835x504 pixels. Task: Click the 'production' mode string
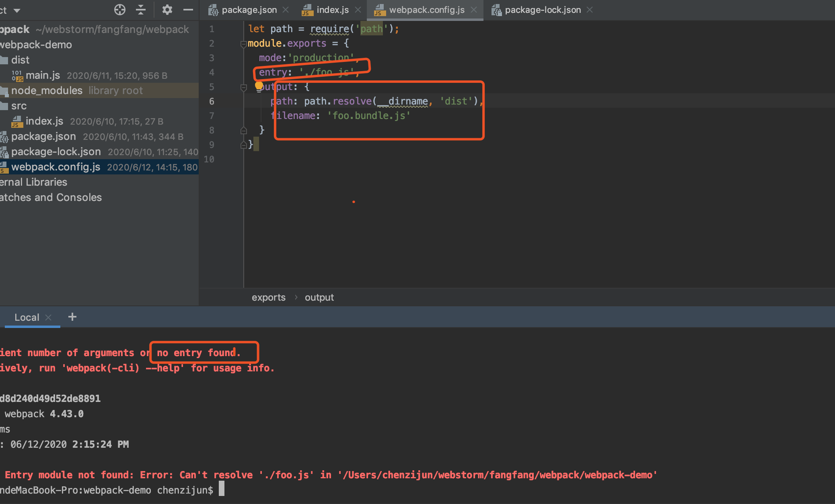click(321, 58)
